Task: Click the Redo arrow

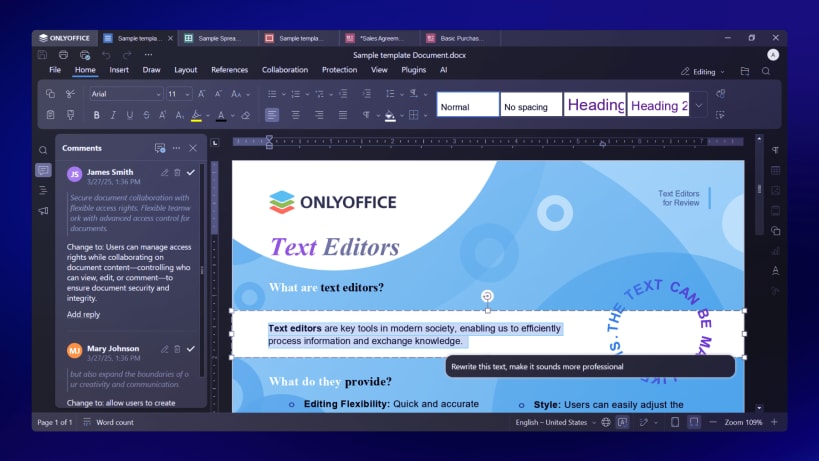Action: pyautogui.click(x=127, y=55)
